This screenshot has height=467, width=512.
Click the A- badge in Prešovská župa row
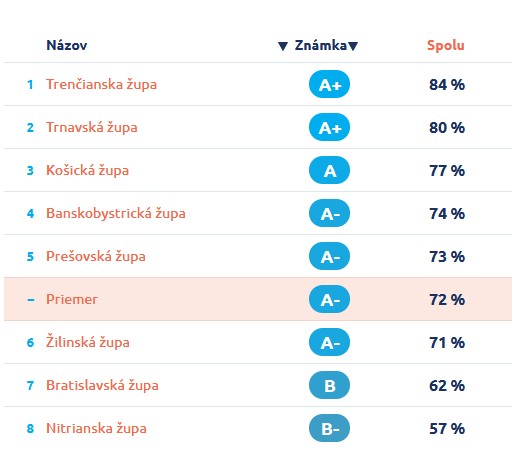pos(329,256)
